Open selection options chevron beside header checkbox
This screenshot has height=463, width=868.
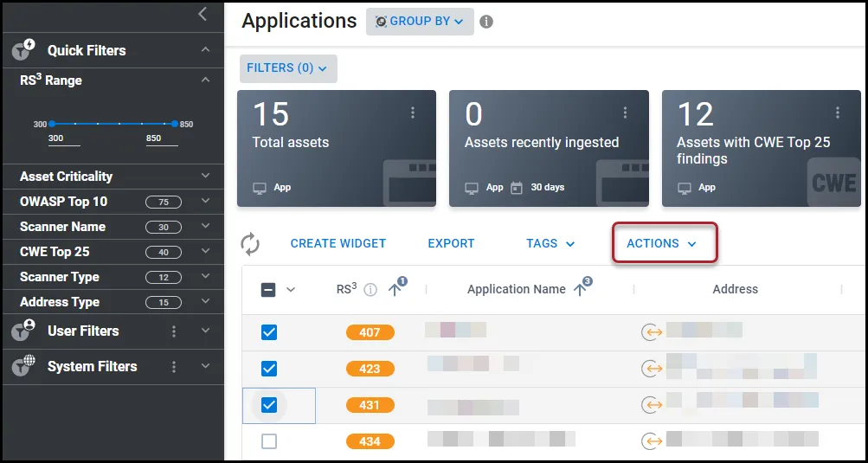(291, 290)
